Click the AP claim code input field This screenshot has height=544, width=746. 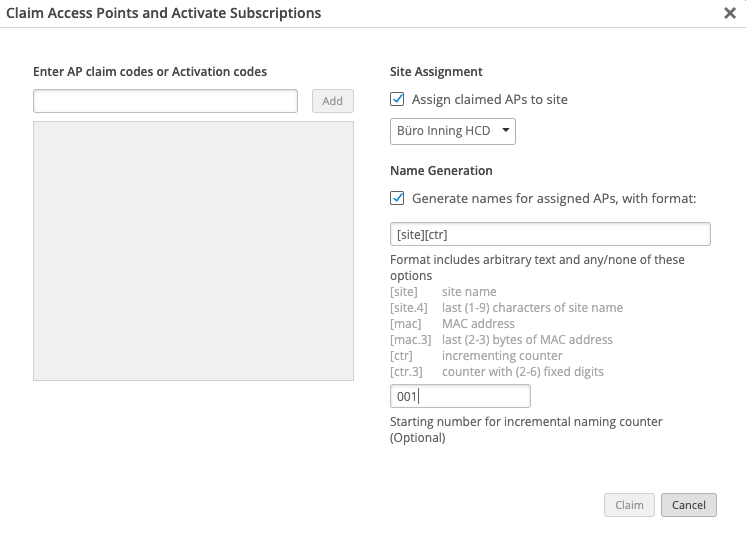(x=165, y=101)
